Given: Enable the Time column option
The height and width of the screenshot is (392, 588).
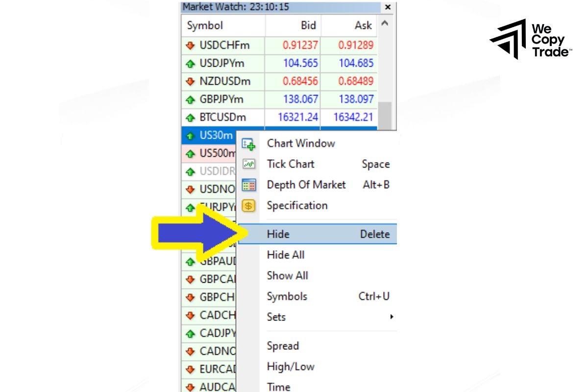Looking at the screenshot, I should point(278,387).
